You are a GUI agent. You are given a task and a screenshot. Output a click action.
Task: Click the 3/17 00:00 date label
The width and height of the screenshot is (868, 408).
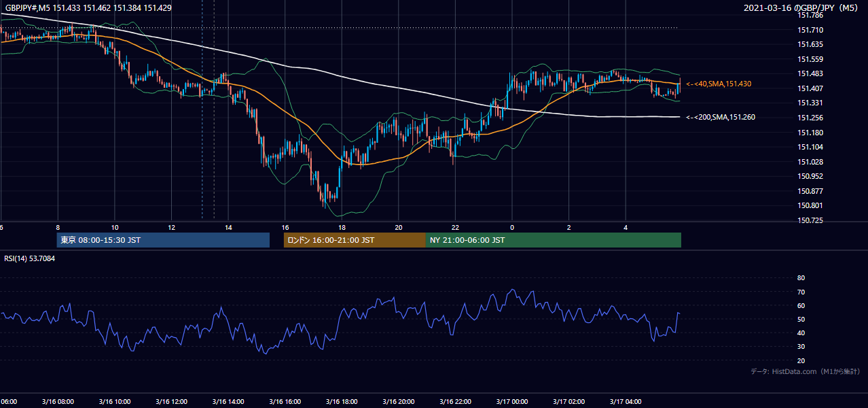[x=511, y=401]
